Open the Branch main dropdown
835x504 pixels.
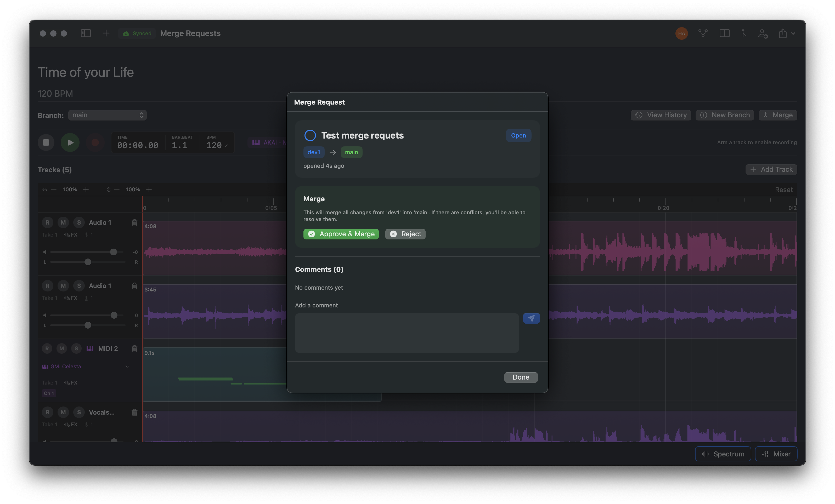[108, 115]
